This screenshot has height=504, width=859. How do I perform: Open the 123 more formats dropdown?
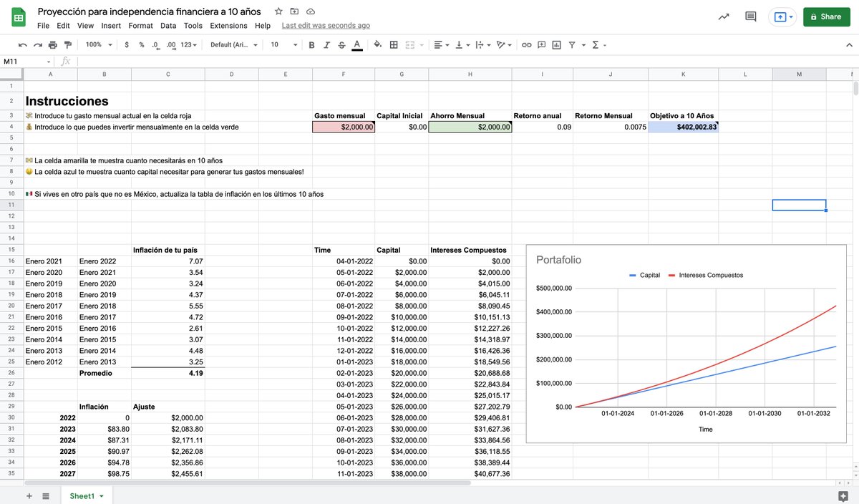tap(189, 45)
